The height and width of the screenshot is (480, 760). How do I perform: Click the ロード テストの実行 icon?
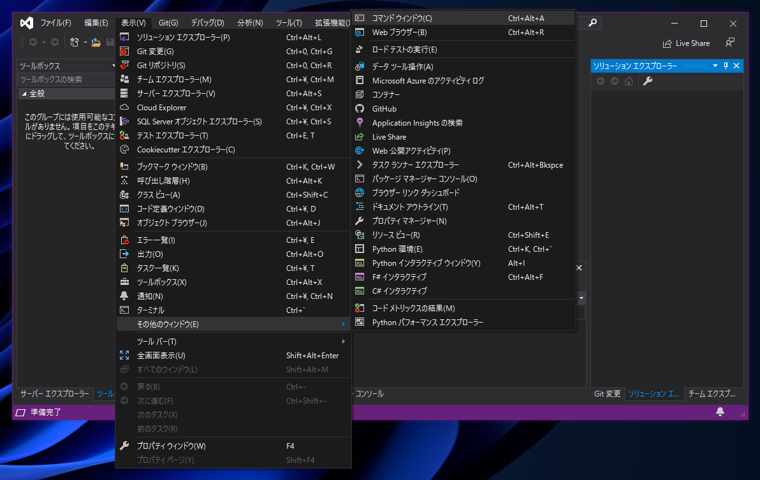pyautogui.click(x=360, y=49)
